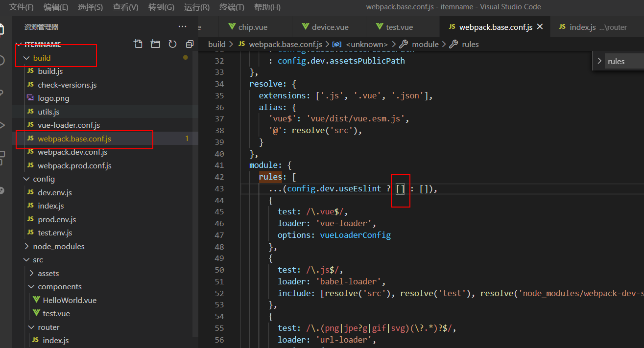Open the explorer's three-dot more actions menu
Screen dimensions: 644x348
pos(182,27)
